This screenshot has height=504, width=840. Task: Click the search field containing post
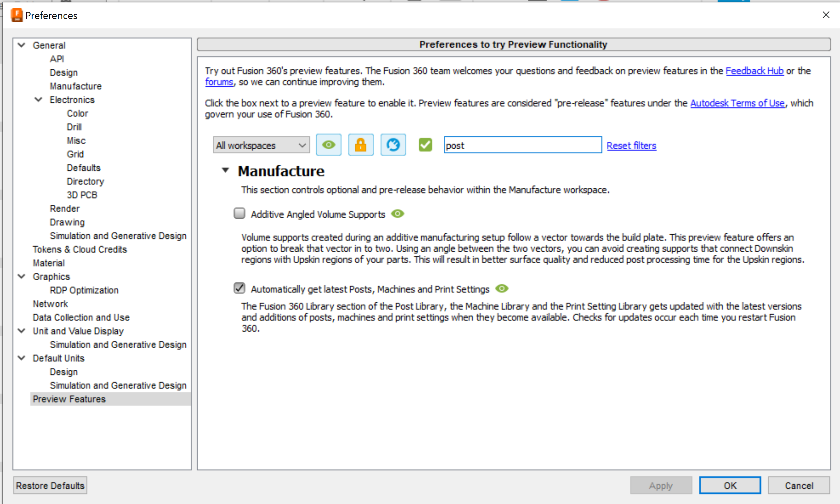coord(522,145)
